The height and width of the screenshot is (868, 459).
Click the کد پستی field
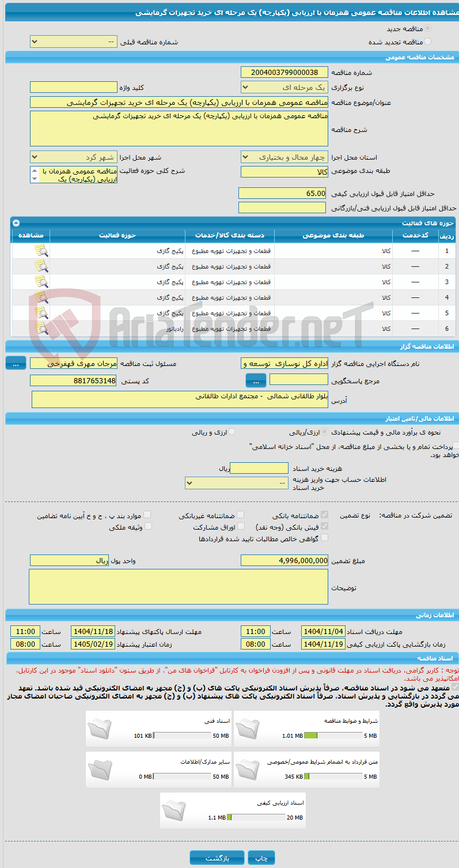(73, 380)
